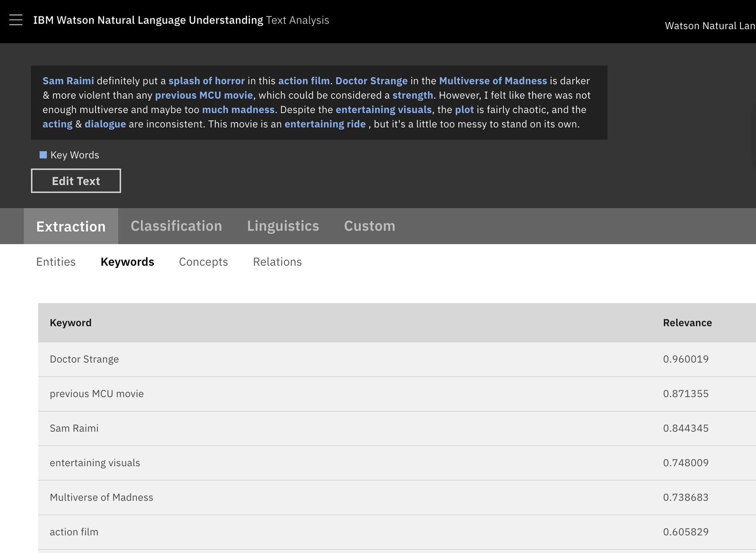Click the IBM Watson Natural Language Understanding title

click(x=148, y=20)
